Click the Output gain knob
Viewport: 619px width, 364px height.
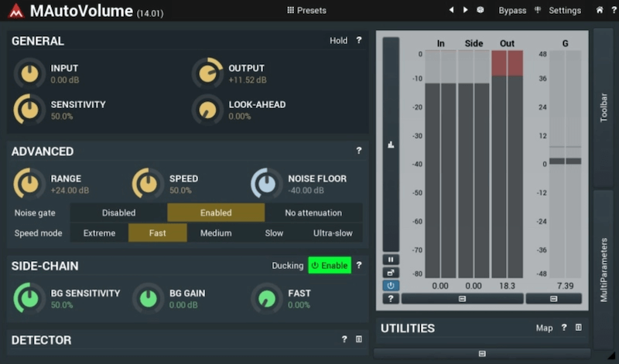point(207,73)
